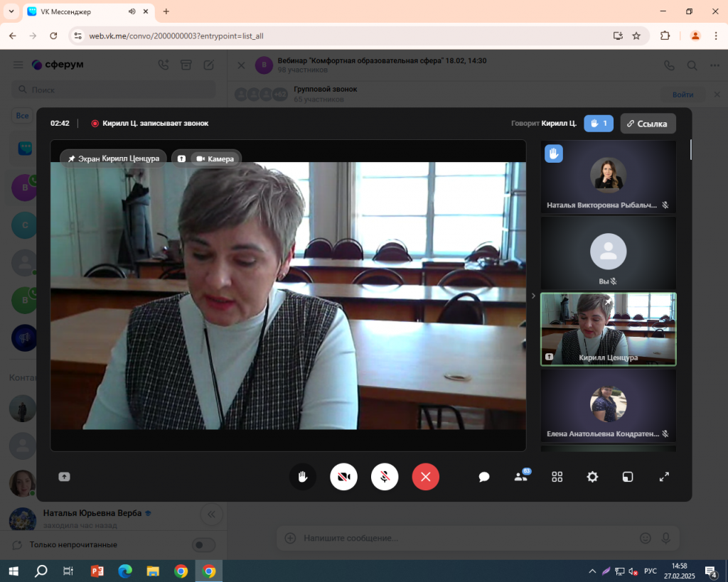Image resolution: width=728 pixels, height=582 pixels.
Task: Unmute the microphone
Action: [x=385, y=477]
